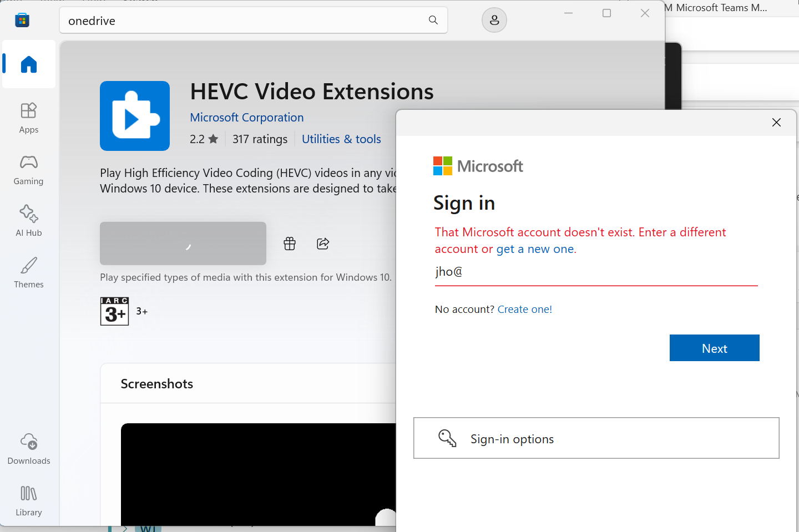Click the key icon in Sign-in options
The height and width of the screenshot is (532, 799).
click(447, 438)
